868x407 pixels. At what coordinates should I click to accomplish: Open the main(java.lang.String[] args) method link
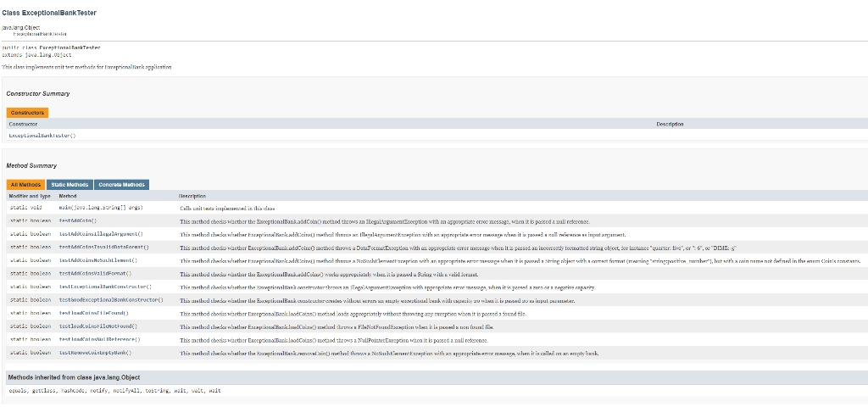click(102, 208)
